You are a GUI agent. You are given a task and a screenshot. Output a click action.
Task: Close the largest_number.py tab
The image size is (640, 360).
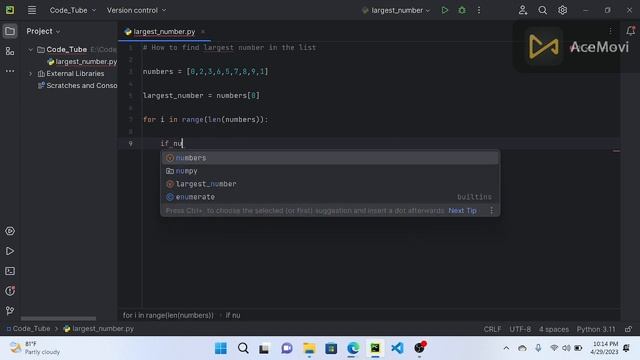(203, 31)
